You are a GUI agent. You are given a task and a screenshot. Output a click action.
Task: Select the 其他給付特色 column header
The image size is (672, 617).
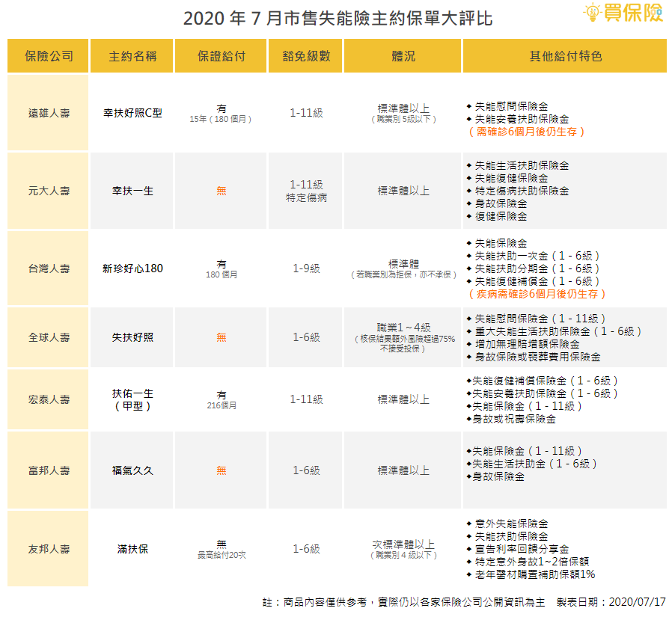pyautogui.click(x=565, y=55)
